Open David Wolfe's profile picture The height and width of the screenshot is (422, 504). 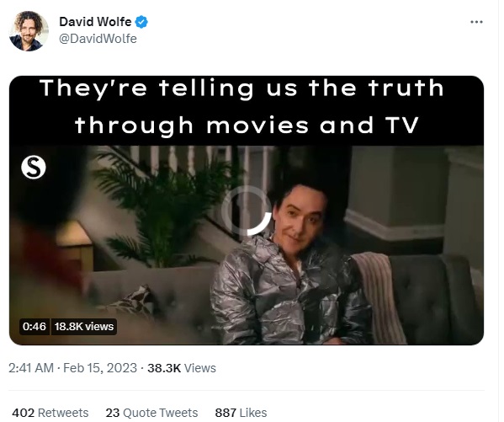(29, 31)
